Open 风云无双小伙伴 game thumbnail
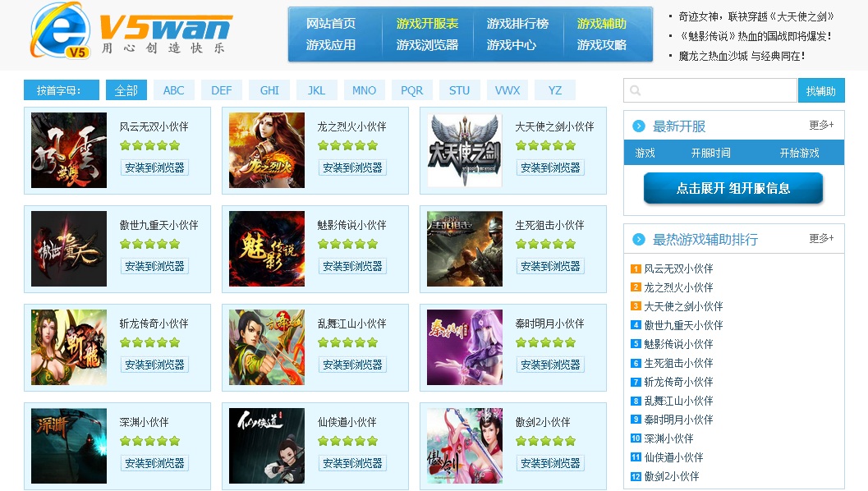868x491 pixels. [x=69, y=150]
